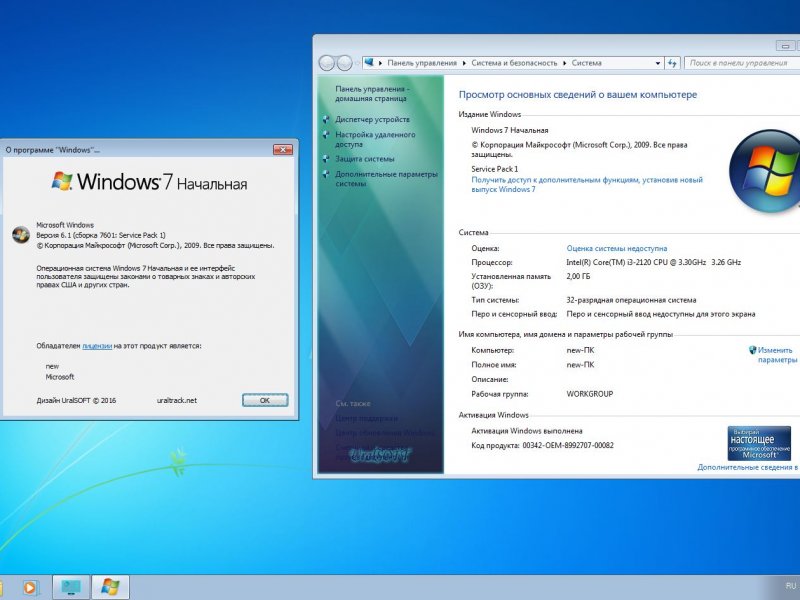
Task: Select the Система и безопасность breadcrumb segment
Action: (514, 63)
